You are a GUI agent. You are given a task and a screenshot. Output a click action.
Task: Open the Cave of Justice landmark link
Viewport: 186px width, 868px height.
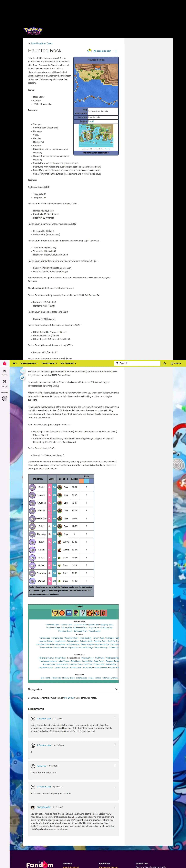[61, 667]
